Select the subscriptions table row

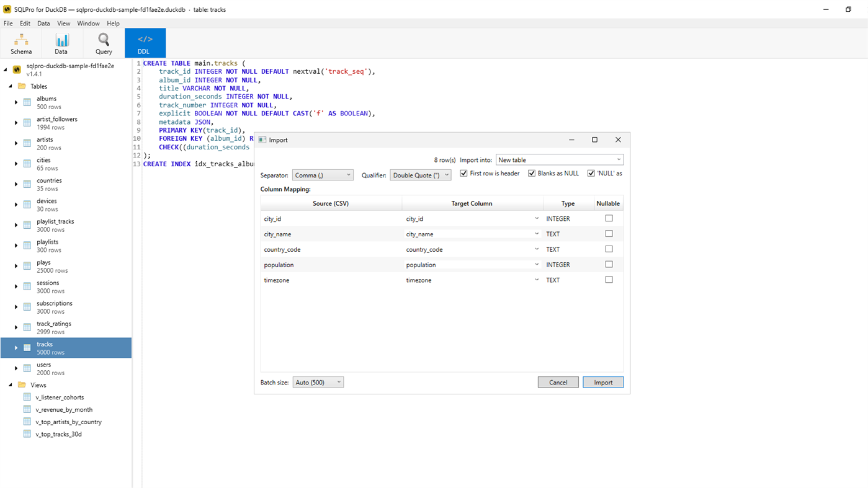[66, 307]
